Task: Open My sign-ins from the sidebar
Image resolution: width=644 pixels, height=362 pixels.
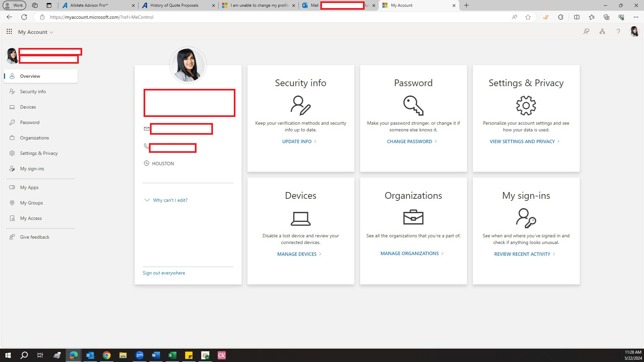Action: (x=41, y=169)
